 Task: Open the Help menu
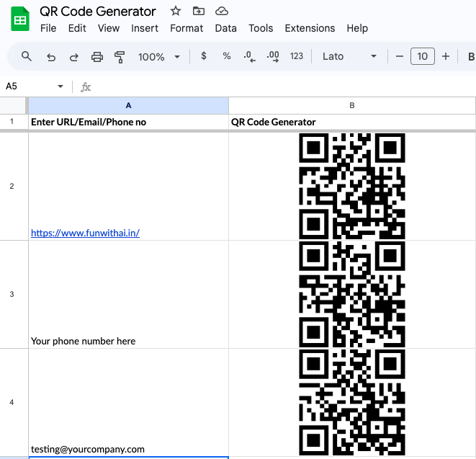click(357, 28)
